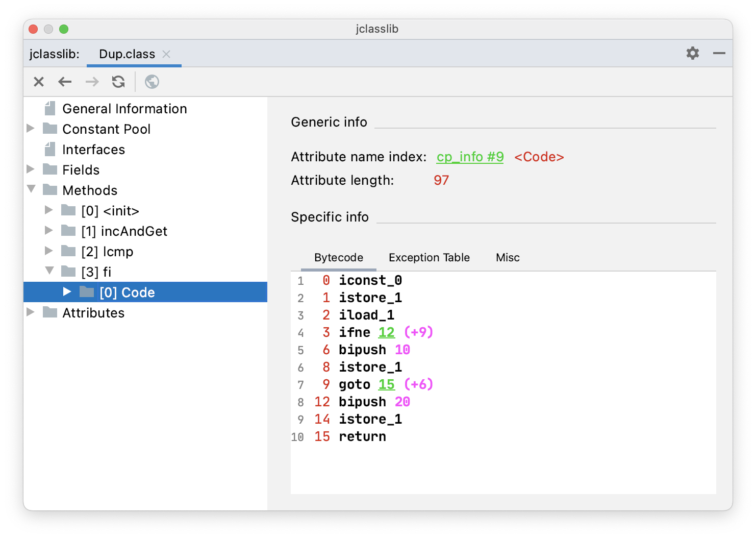Expand the Fields tree node
The height and width of the screenshot is (538, 756).
click(x=31, y=169)
